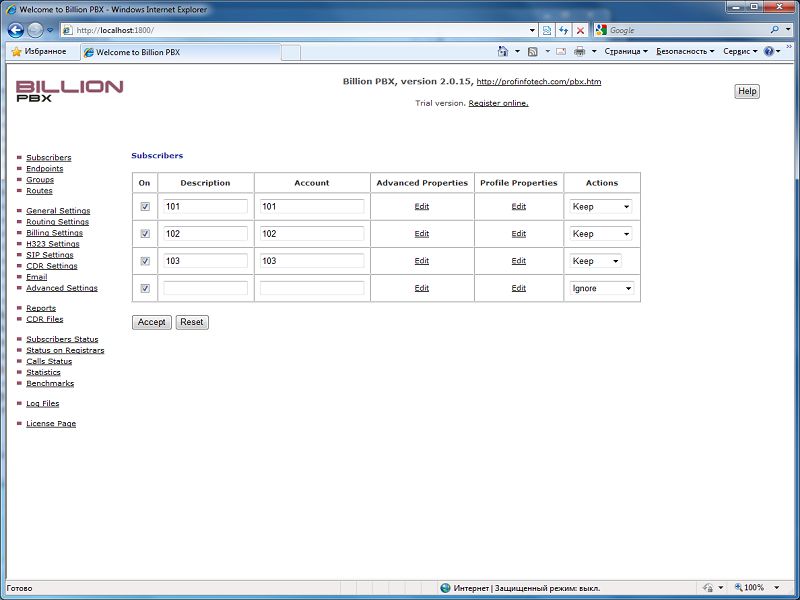Click the blue Help question mark icon
The height and width of the screenshot is (600, 800).
[x=768, y=52]
